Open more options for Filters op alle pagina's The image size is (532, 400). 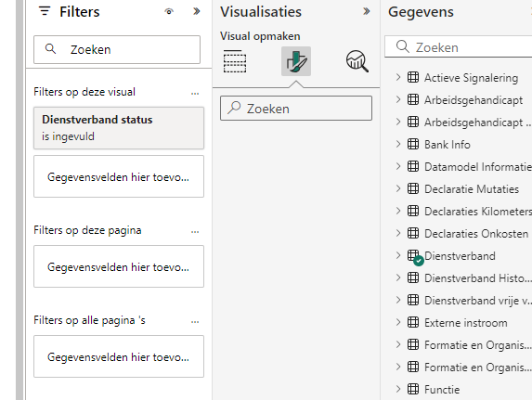click(x=195, y=321)
